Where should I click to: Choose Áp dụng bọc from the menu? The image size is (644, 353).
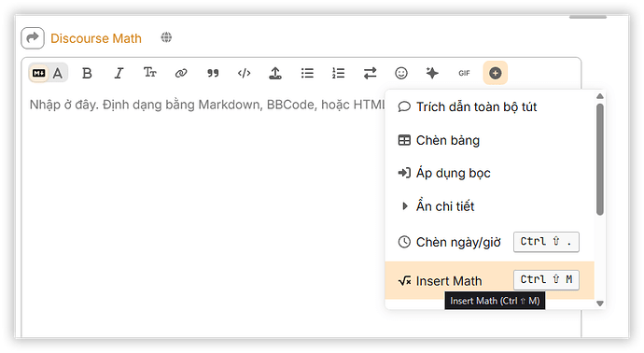(490, 173)
